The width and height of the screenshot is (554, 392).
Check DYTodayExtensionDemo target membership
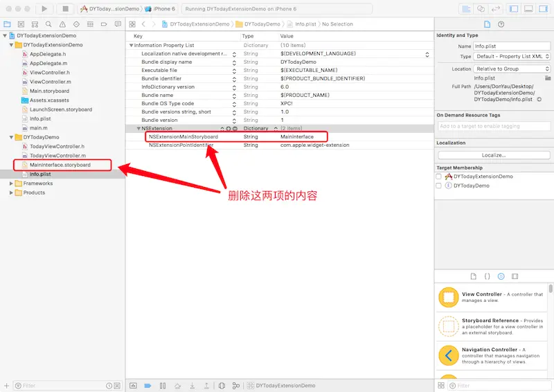coord(438,177)
